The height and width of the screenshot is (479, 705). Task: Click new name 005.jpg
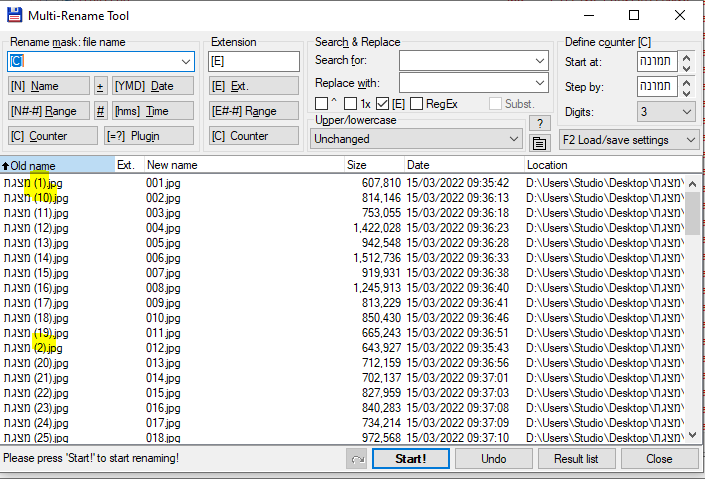point(163,243)
